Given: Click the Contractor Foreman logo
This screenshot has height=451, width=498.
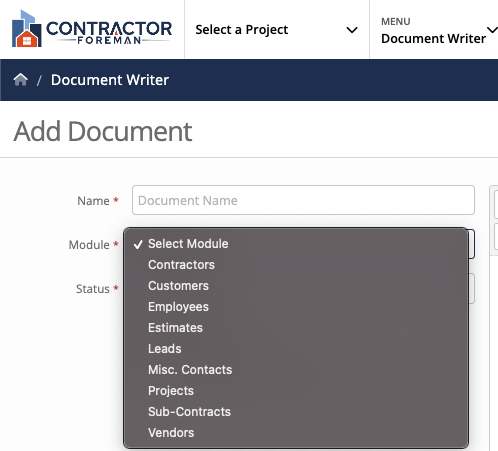Looking at the screenshot, I should (92, 29).
